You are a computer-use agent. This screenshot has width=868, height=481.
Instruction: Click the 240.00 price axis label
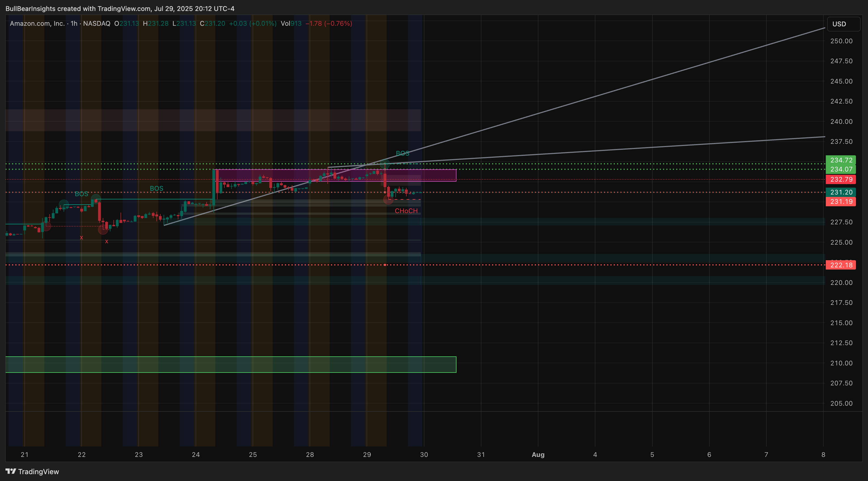point(841,122)
